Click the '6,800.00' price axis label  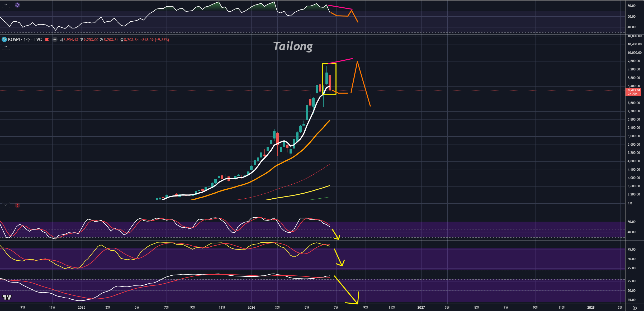click(x=634, y=119)
